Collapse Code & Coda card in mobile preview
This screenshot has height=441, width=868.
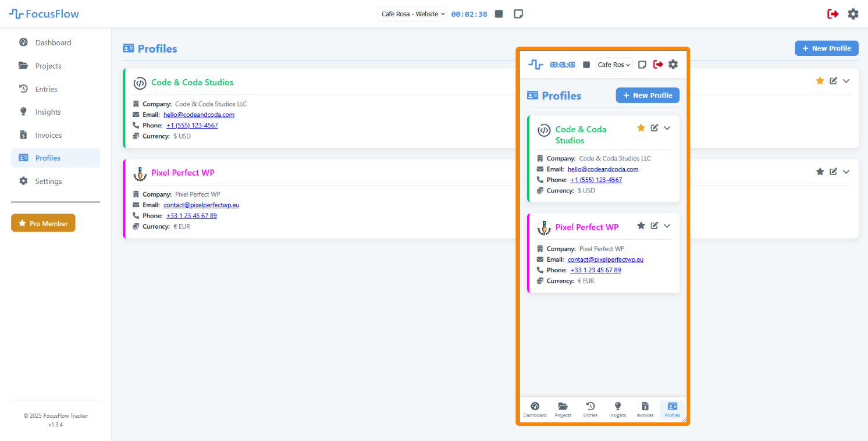[667, 128]
